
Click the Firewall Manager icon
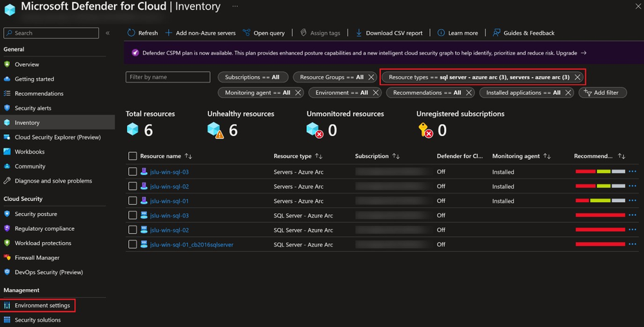pos(7,257)
